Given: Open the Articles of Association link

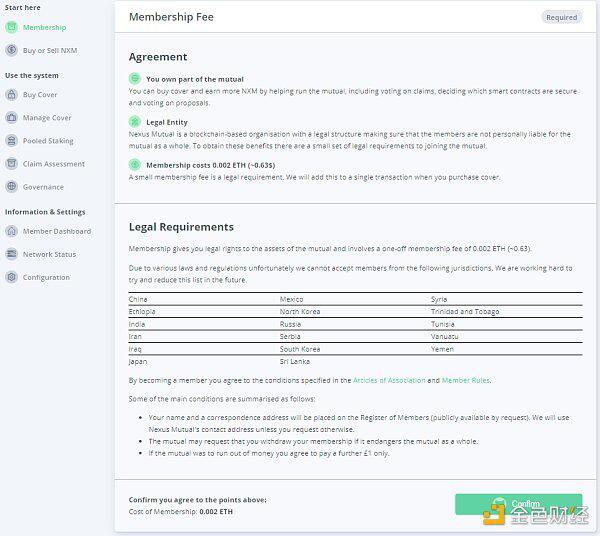Looking at the screenshot, I should click(389, 380).
